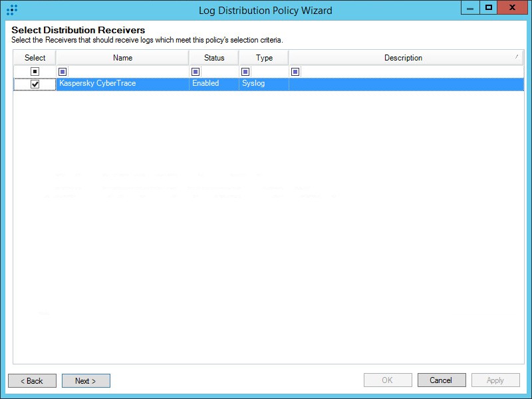Cancel the Log Distribution Policy Wizard
This screenshot has width=532, height=399.
click(442, 380)
